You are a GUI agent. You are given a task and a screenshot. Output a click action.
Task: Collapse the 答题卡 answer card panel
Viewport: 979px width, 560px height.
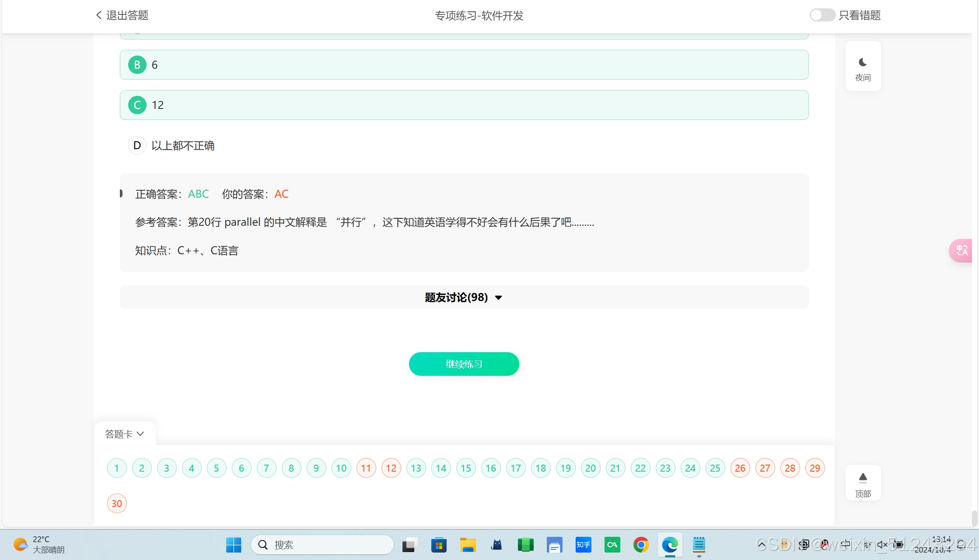point(125,434)
